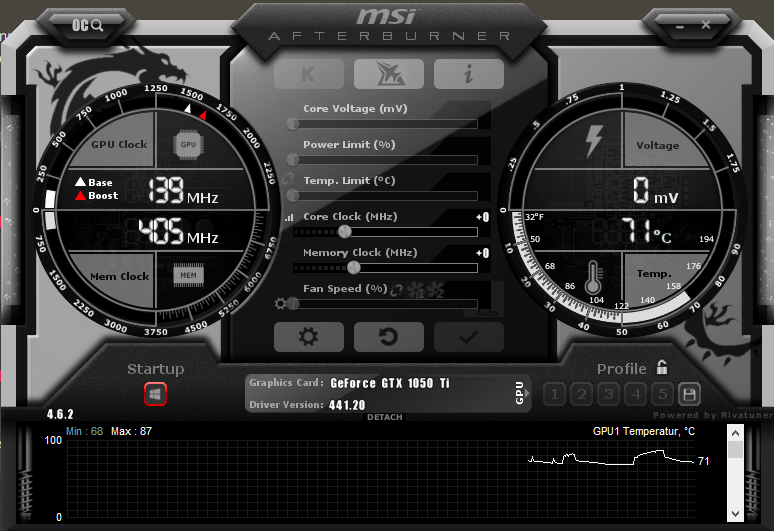Click the Fan Speed slider handle
The width and height of the screenshot is (774, 531).
coord(293,303)
